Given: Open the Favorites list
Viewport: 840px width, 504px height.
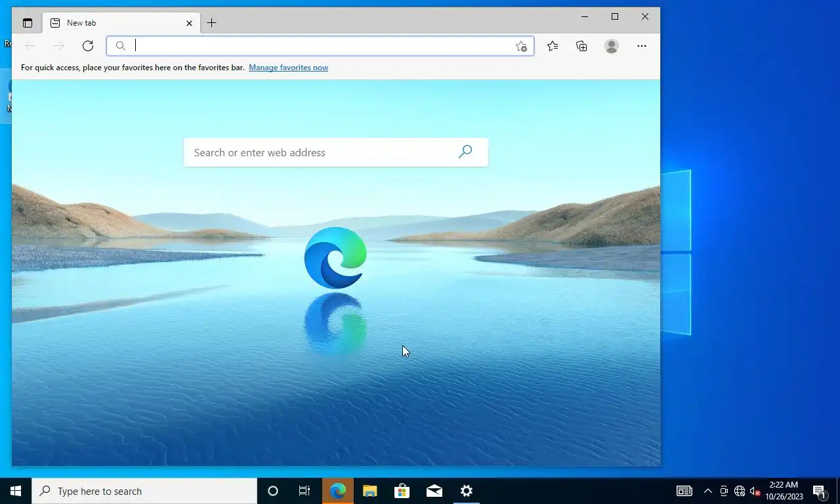Looking at the screenshot, I should (x=553, y=46).
